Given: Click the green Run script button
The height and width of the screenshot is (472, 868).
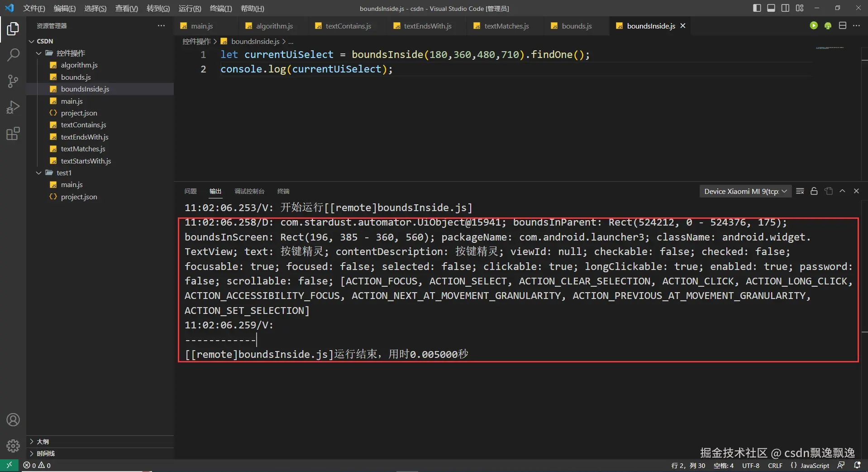Looking at the screenshot, I should coord(814,26).
